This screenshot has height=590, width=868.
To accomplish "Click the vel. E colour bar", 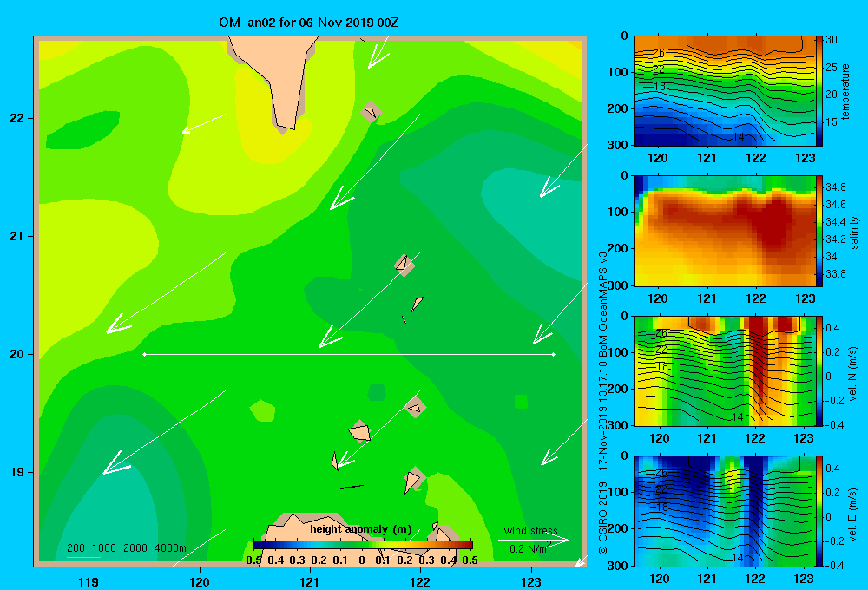I will pyautogui.click(x=819, y=511).
